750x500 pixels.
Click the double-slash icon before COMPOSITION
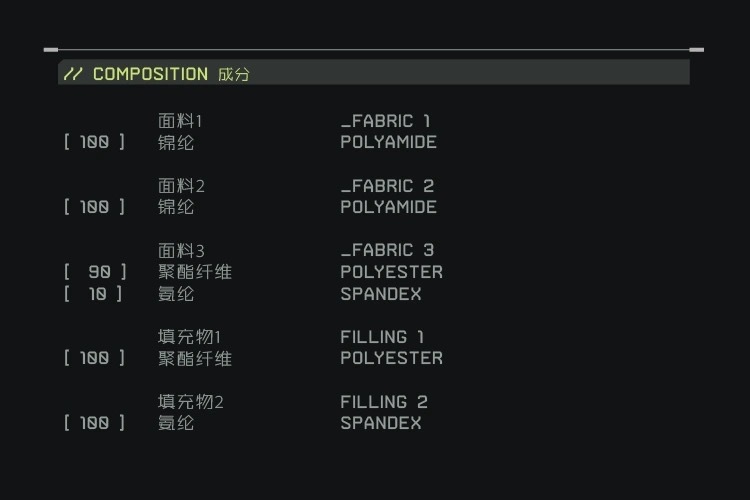pyautogui.click(x=73, y=74)
